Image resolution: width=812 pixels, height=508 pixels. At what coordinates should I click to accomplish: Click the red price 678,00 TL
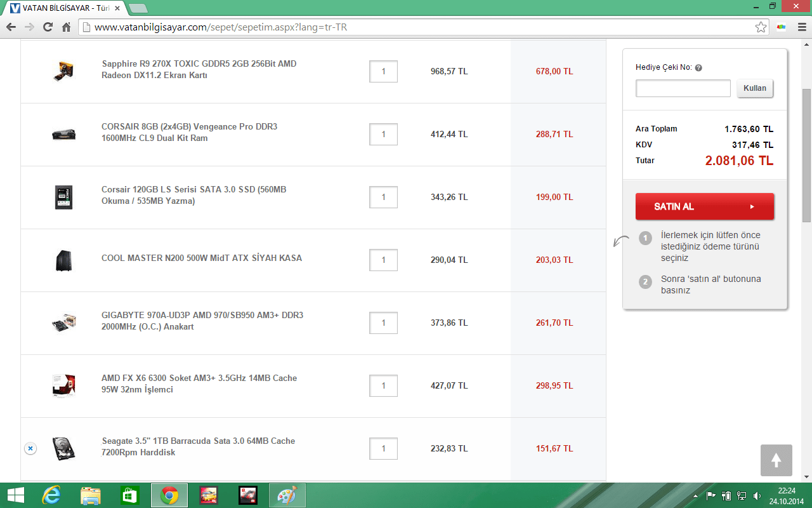554,71
